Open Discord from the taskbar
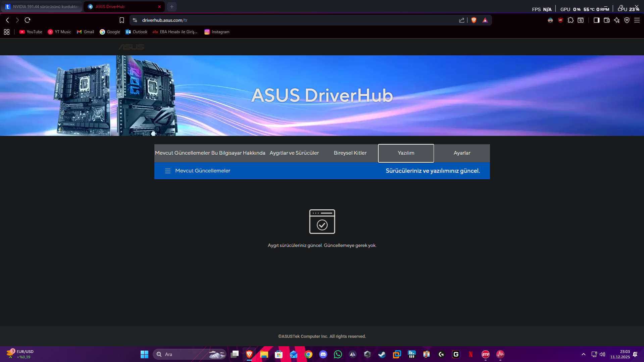Image resolution: width=644 pixels, height=362 pixels. [323, 354]
